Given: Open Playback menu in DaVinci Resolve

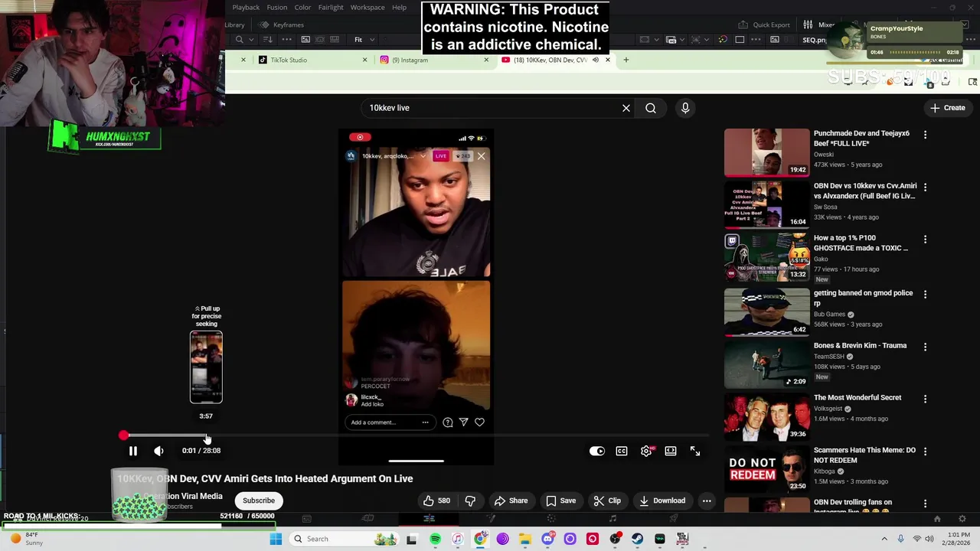Looking at the screenshot, I should point(246,8).
